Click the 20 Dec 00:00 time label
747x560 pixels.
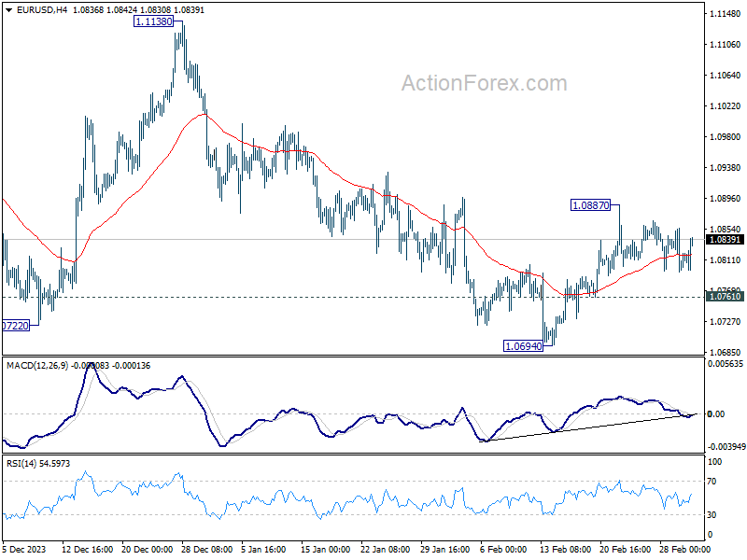(x=148, y=549)
